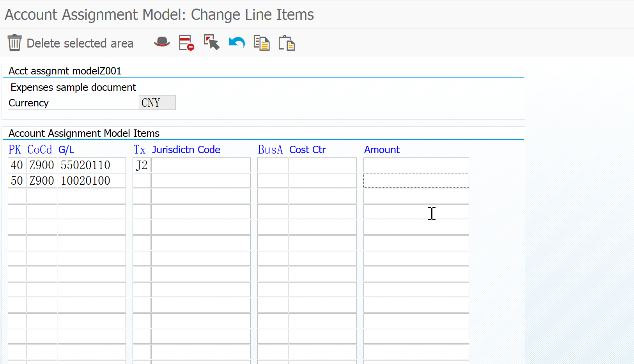Image resolution: width=634 pixels, height=364 pixels.
Task: Click the Amount column header
Action: click(382, 150)
